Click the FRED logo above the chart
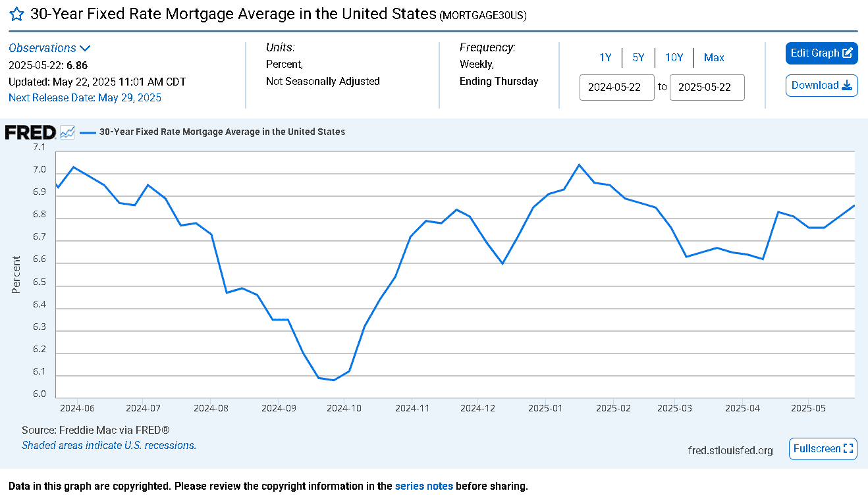Screen dimensions: 868x495 [30, 132]
